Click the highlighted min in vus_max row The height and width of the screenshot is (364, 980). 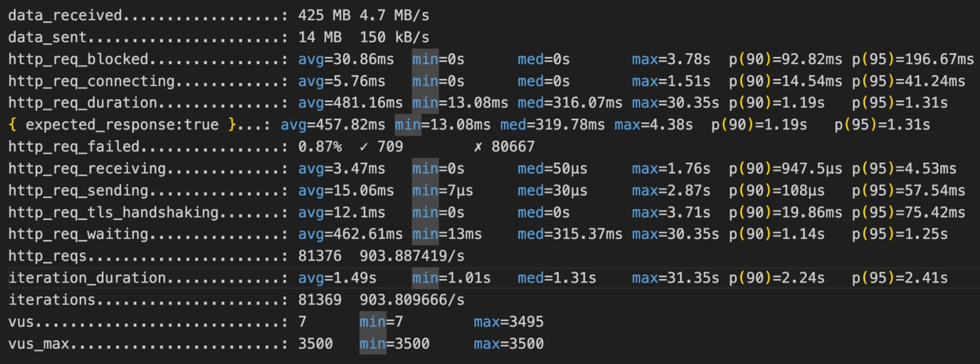tap(372, 343)
